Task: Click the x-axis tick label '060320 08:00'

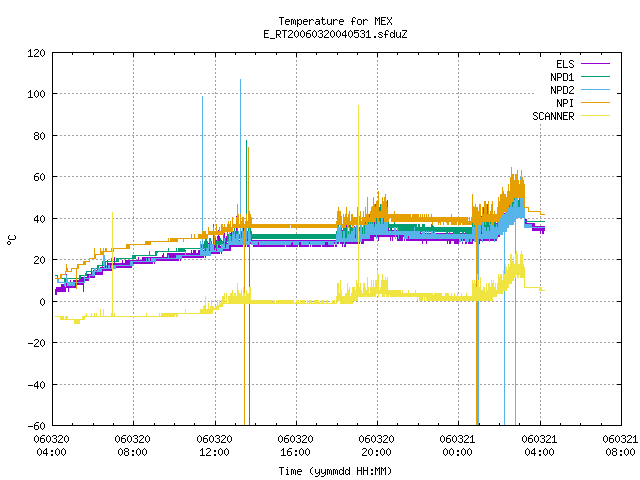Action: pyautogui.click(x=132, y=446)
